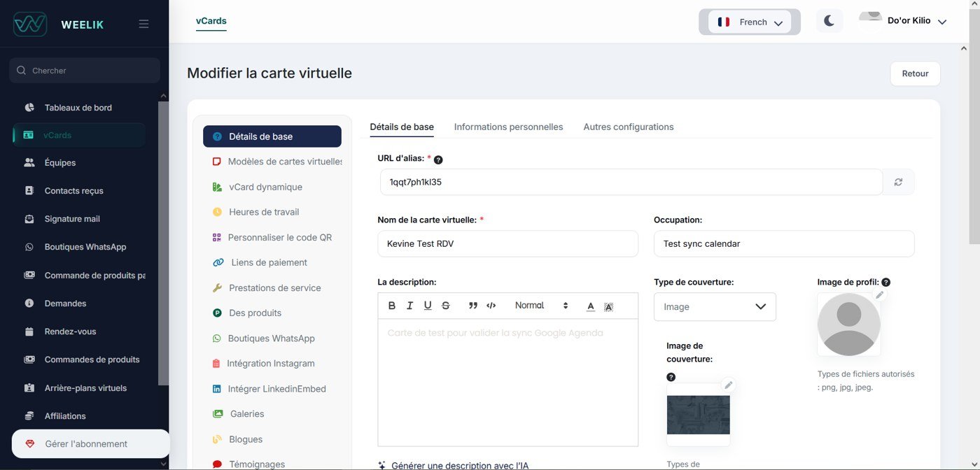Click the description text editor area
Screen dimensions: 980x470
click(x=507, y=382)
